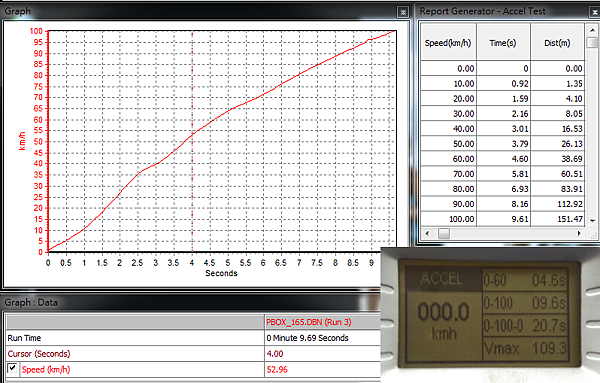
Task: Click the 90.00 speed cell
Action: pyautogui.click(x=448, y=204)
